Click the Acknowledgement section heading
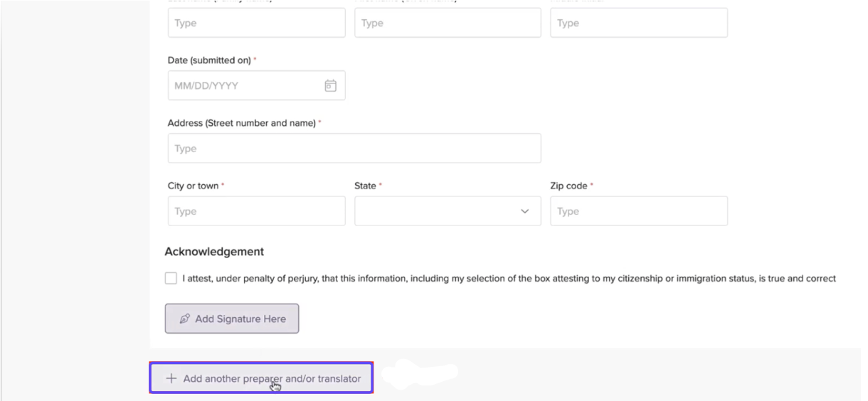868x401 pixels. point(214,252)
